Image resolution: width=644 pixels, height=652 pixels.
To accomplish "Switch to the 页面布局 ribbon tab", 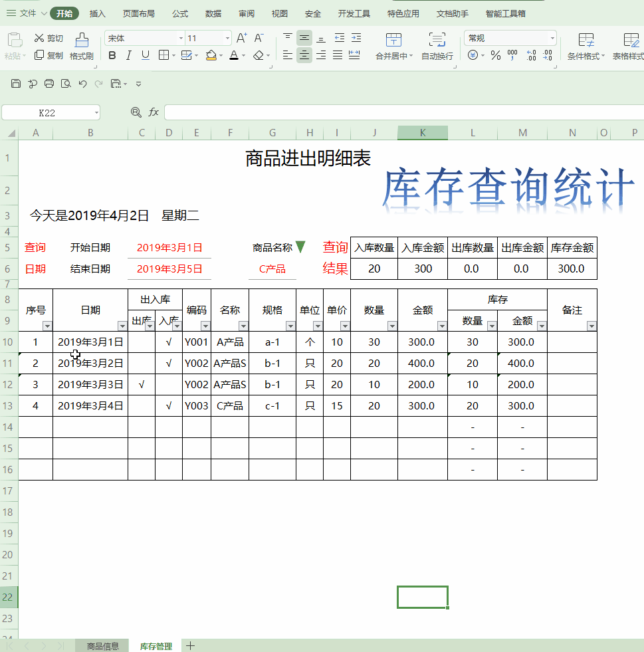I will pyautogui.click(x=139, y=14).
